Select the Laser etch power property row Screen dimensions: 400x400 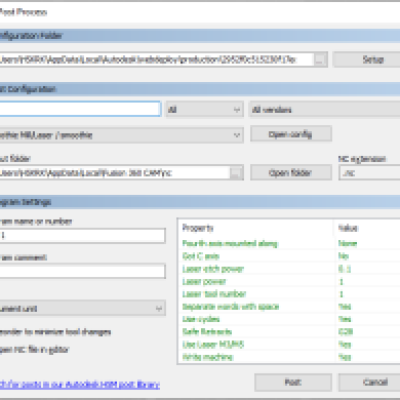click(289, 269)
